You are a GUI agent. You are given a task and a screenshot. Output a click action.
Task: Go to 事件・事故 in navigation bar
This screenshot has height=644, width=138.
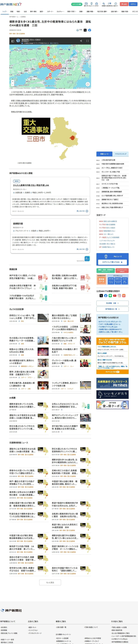(33, 11)
